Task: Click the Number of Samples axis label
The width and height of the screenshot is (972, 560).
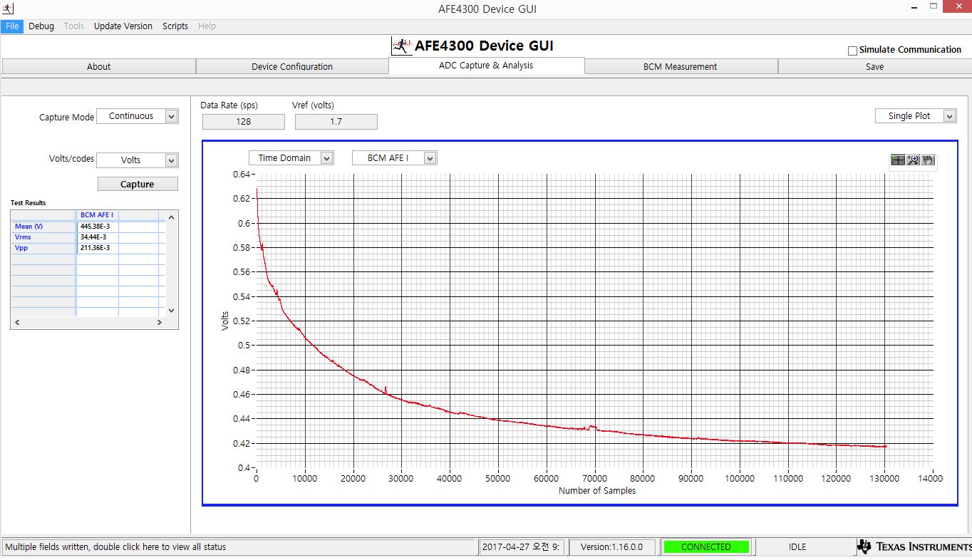Action: coord(597,491)
